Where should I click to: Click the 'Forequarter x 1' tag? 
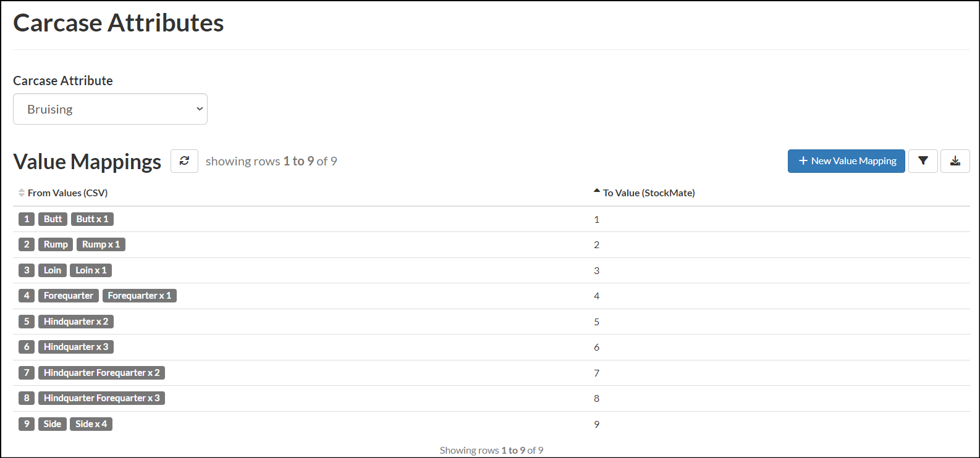tap(140, 296)
